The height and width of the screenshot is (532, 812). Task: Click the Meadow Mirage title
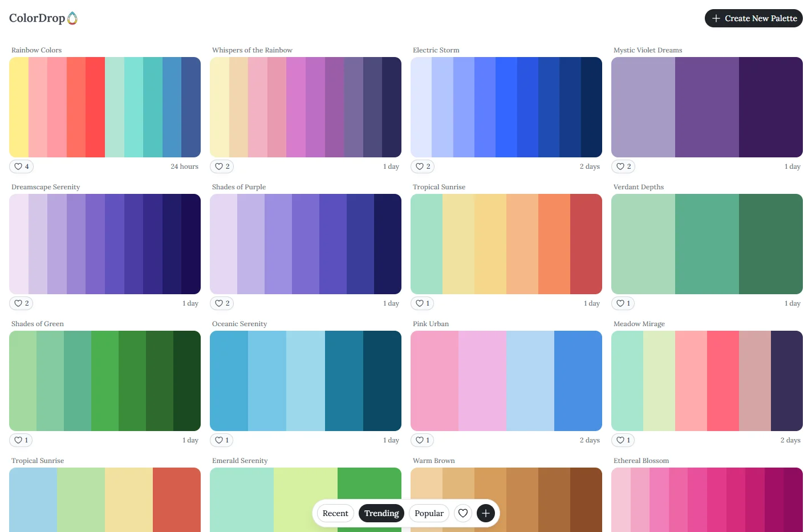639,324
